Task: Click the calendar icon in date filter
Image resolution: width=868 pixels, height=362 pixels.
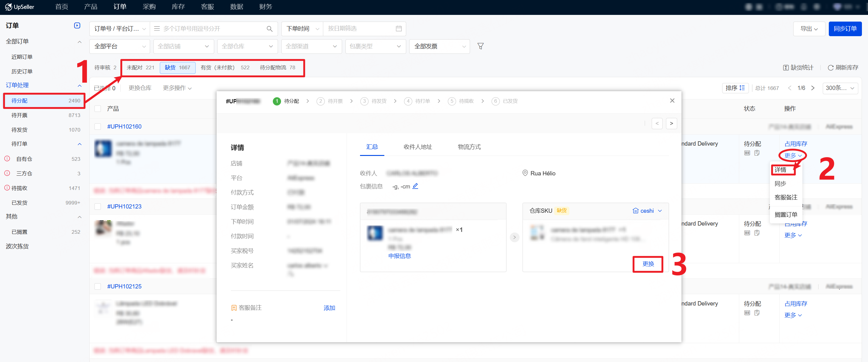Action: (x=398, y=29)
